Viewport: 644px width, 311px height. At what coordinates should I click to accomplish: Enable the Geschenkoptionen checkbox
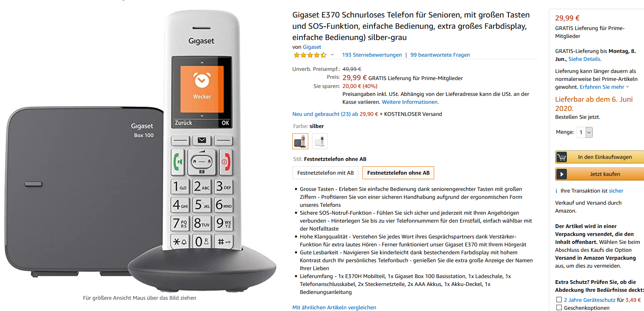[559, 308]
